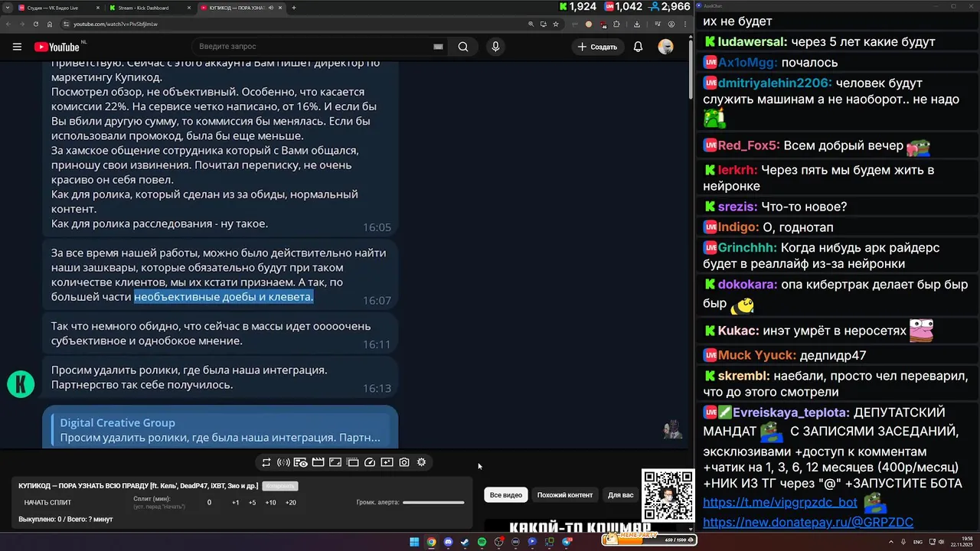The image size is (980, 551).
Task: Click the speedometer gauge icon in overlay toolbar
Action: 370,462
